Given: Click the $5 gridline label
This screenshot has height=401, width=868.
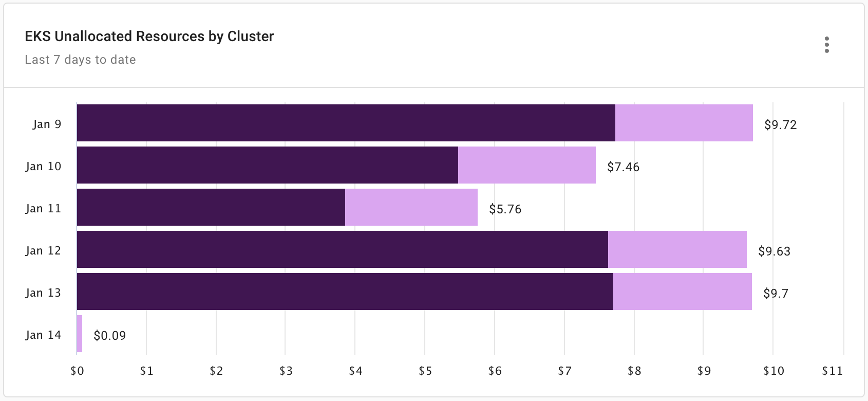Looking at the screenshot, I should [425, 370].
